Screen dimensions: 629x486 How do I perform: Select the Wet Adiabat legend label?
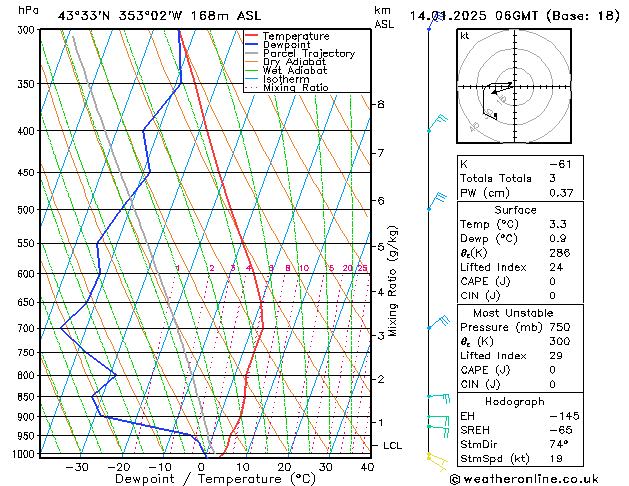click(x=295, y=71)
